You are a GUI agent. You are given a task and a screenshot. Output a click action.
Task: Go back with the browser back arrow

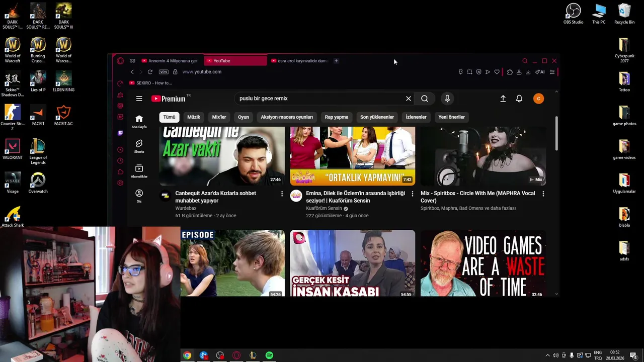pos(132,72)
